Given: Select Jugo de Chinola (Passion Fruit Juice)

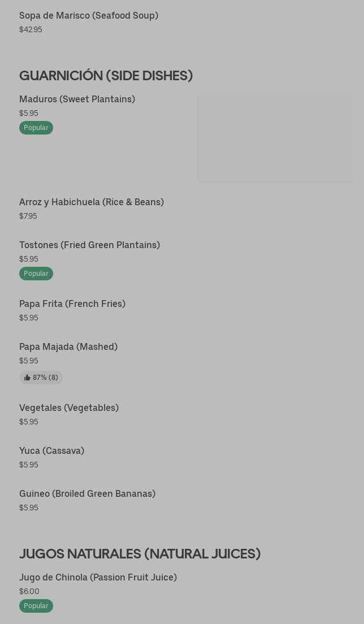Looking at the screenshot, I should [x=98, y=577].
